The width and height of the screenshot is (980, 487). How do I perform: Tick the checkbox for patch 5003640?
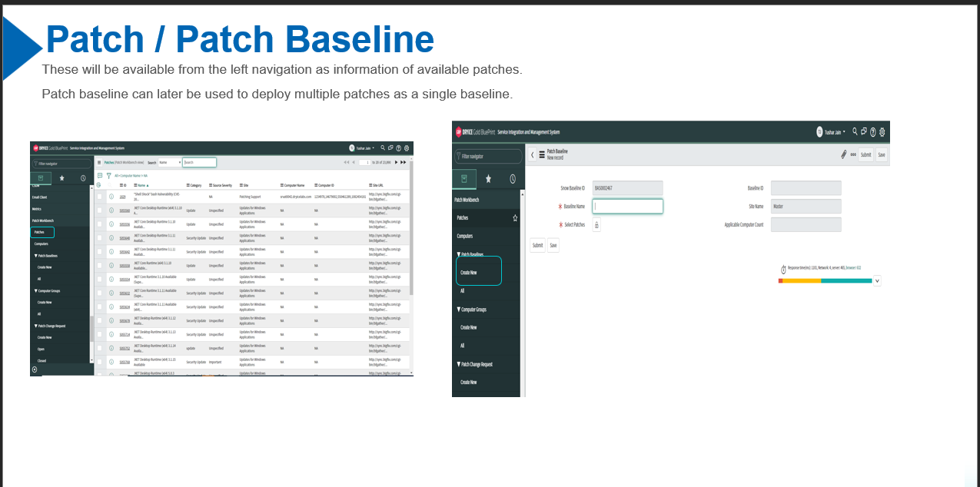pos(100,238)
